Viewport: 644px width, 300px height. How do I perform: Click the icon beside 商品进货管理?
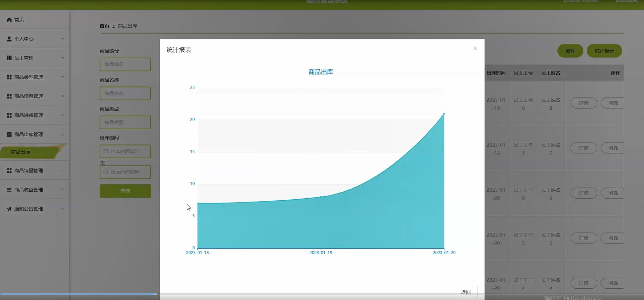(x=9, y=115)
